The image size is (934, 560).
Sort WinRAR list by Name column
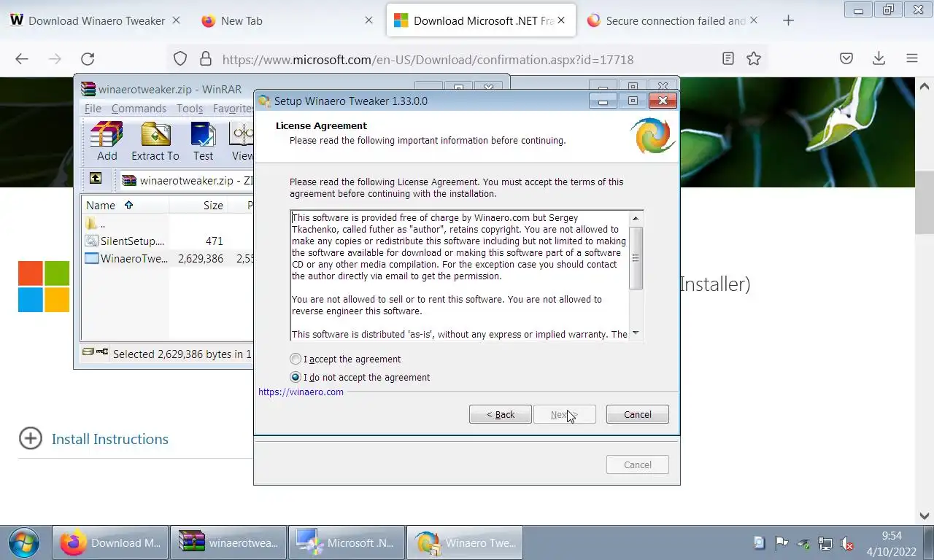pos(126,206)
